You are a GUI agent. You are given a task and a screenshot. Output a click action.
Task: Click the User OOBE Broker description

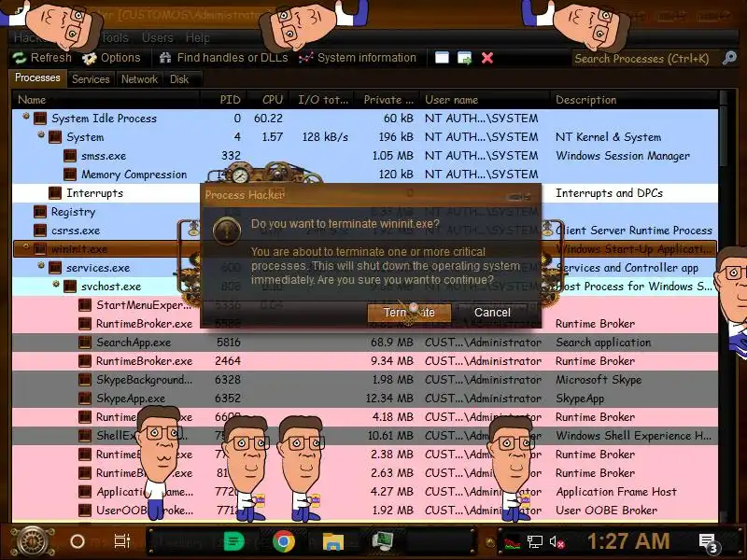(x=606, y=510)
